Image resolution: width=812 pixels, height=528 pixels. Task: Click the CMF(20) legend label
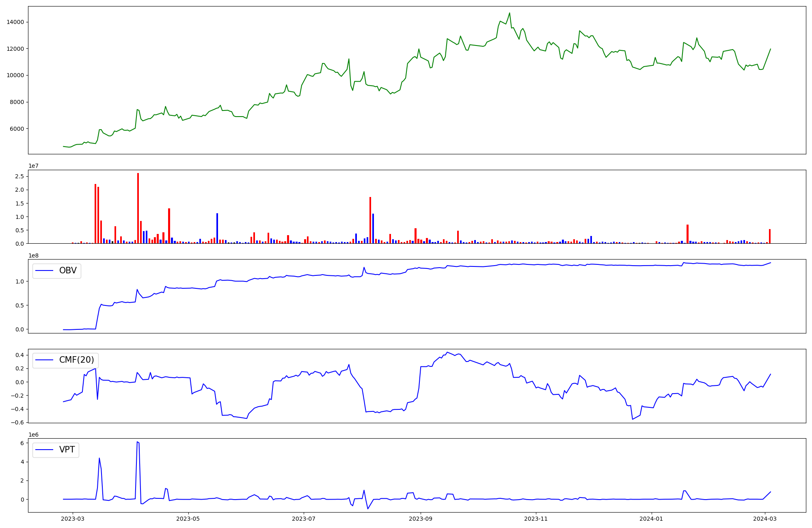pos(76,360)
